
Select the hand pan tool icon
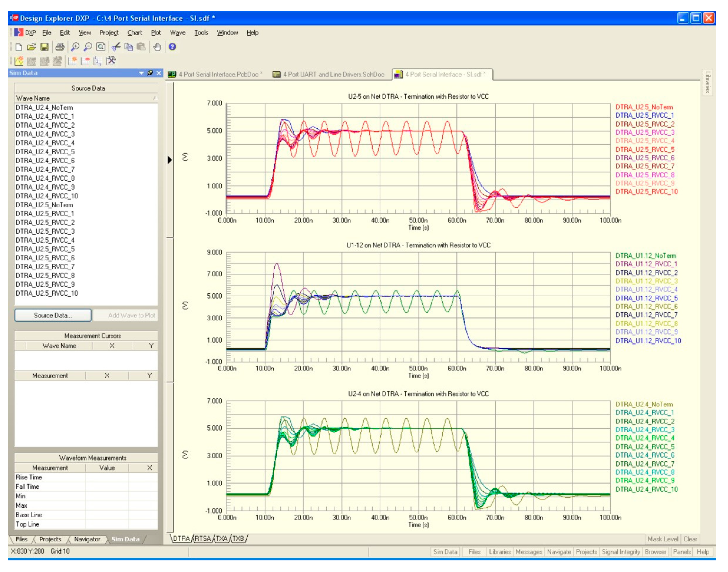(x=157, y=47)
